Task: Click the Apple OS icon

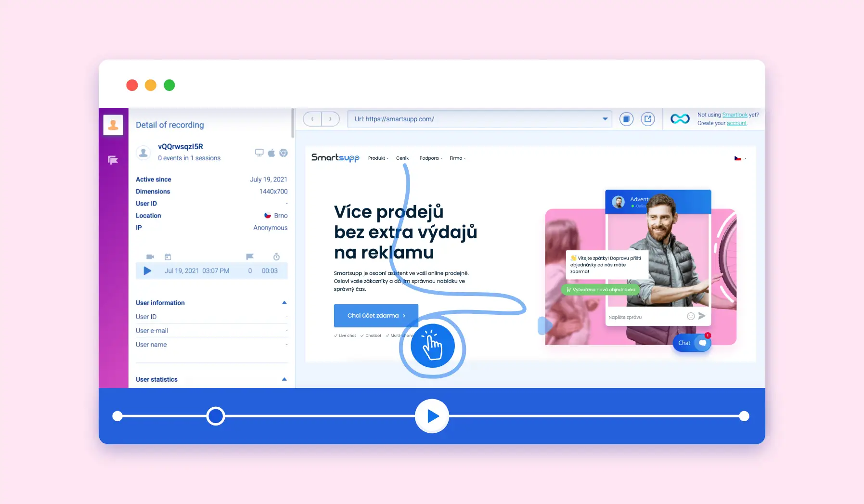Action: [271, 153]
